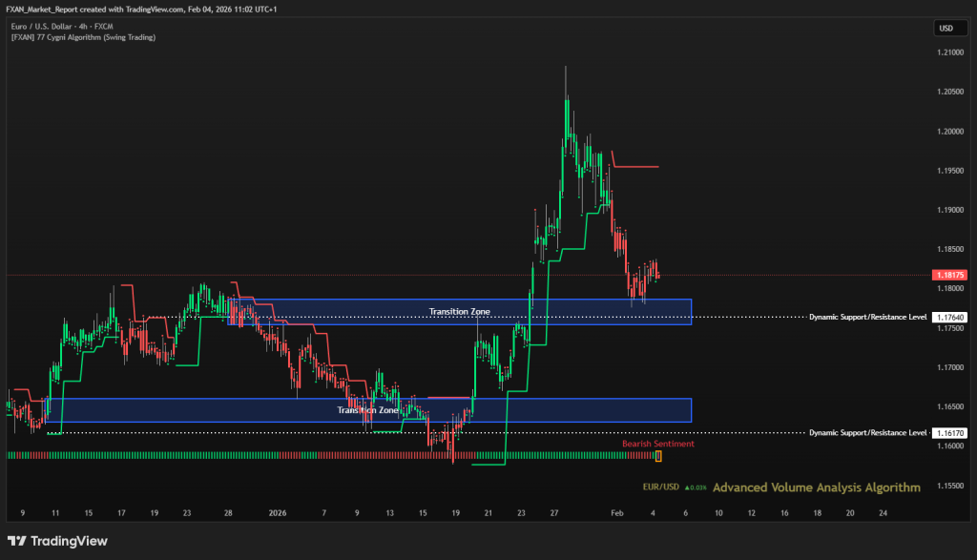Open the Euro / U.S. Dollar symbol title

pyautogui.click(x=56, y=27)
